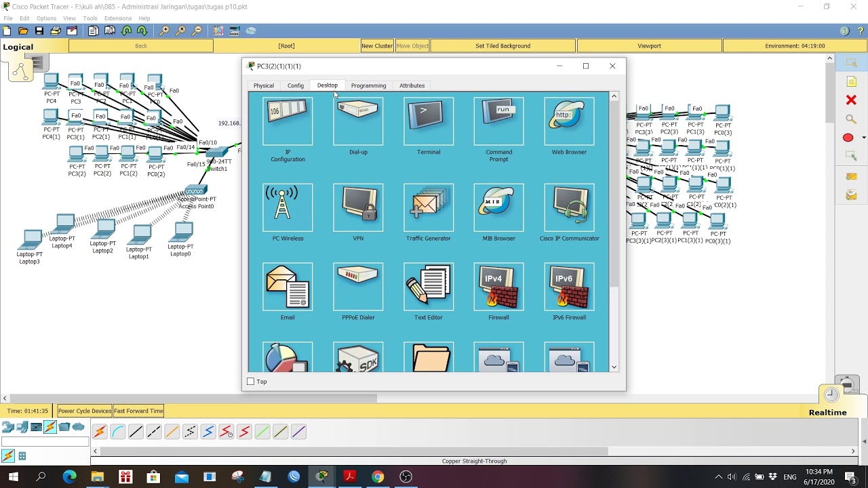This screenshot has height=488, width=868.
Task: Save the file using floppy disk icon
Action: (x=39, y=30)
